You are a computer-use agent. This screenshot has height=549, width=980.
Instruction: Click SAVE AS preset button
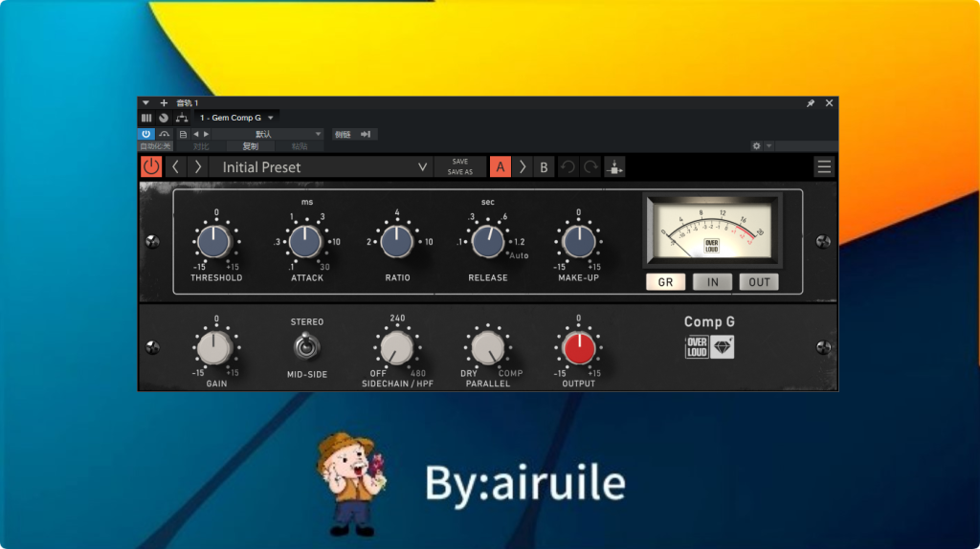click(460, 172)
